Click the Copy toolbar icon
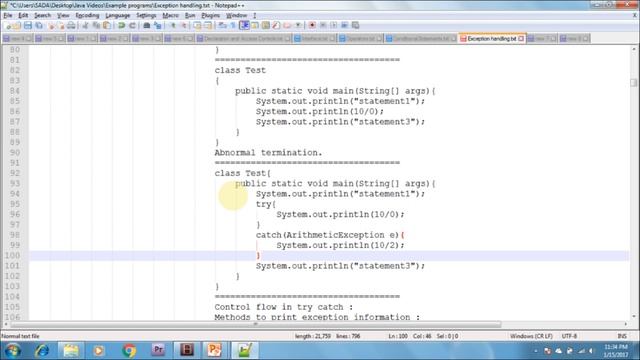This screenshot has height=360, width=640. [x=96, y=26]
